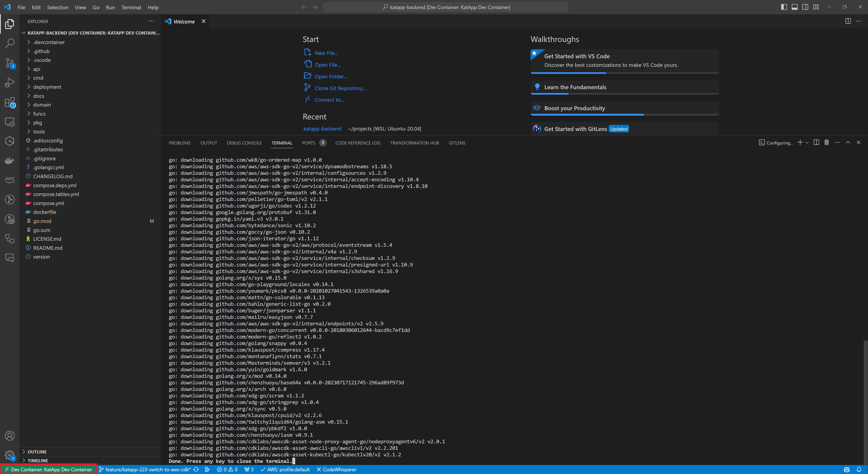Split the terminal panel
The width and height of the screenshot is (868, 474).
(x=816, y=142)
